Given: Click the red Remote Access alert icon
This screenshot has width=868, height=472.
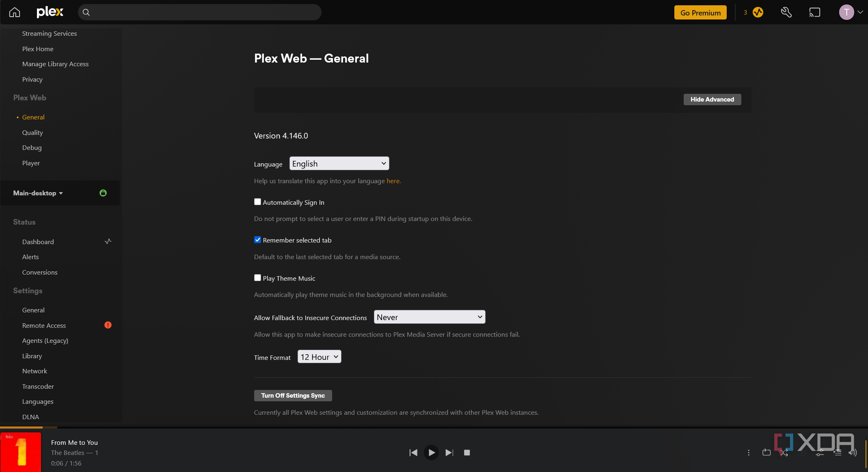Looking at the screenshot, I should [x=108, y=325].
